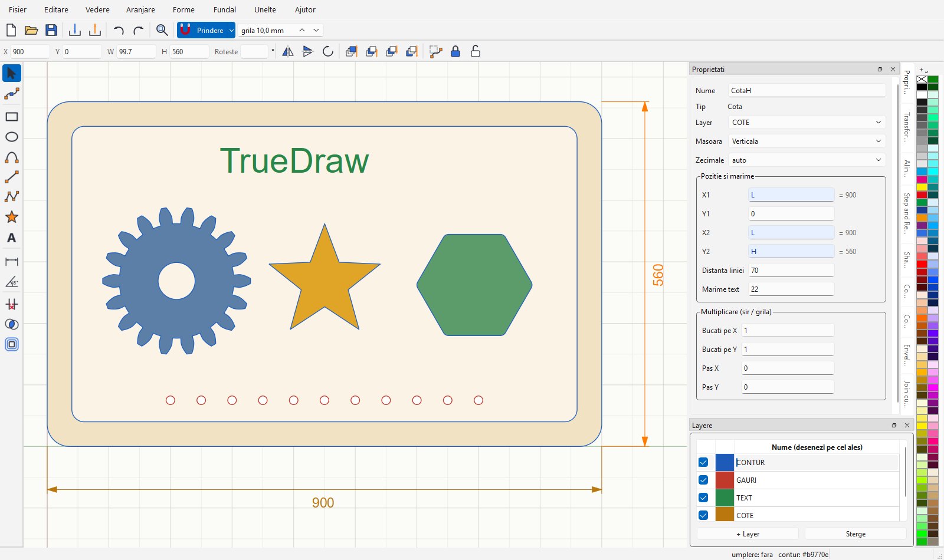Screen dimensions: 944x560
Task: Click the Distanta liniei input field
Action: (x=791, y=271)
